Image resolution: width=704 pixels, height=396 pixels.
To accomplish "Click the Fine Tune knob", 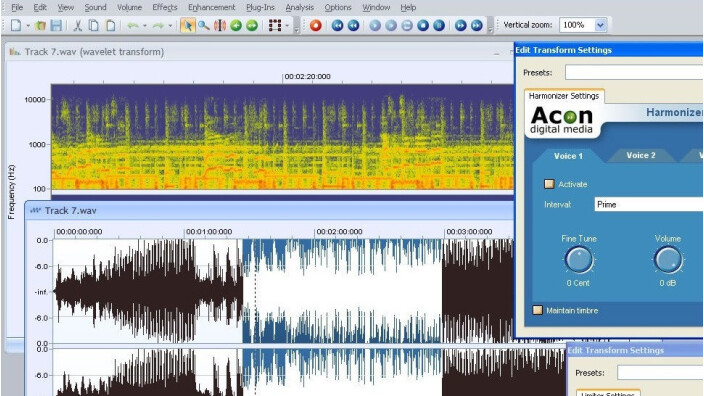I will (579, 260).
